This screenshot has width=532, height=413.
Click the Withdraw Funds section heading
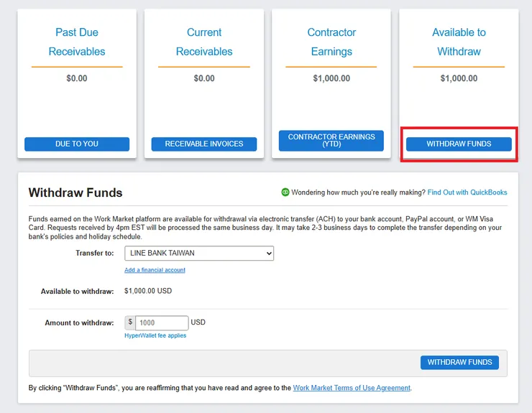pos(75,192)
